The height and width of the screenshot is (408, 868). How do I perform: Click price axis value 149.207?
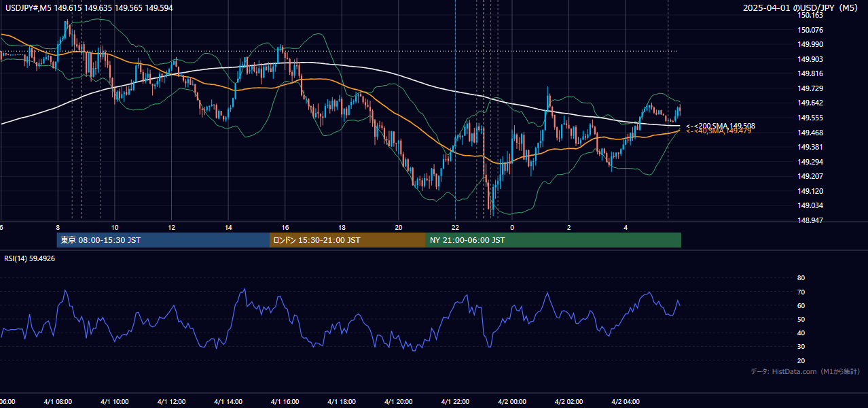tap(810, 176)
